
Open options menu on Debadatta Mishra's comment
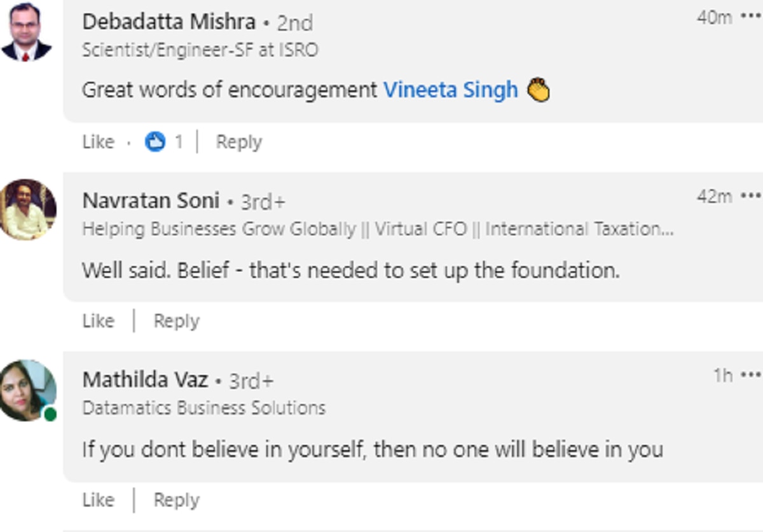click(x=750, y=18)
